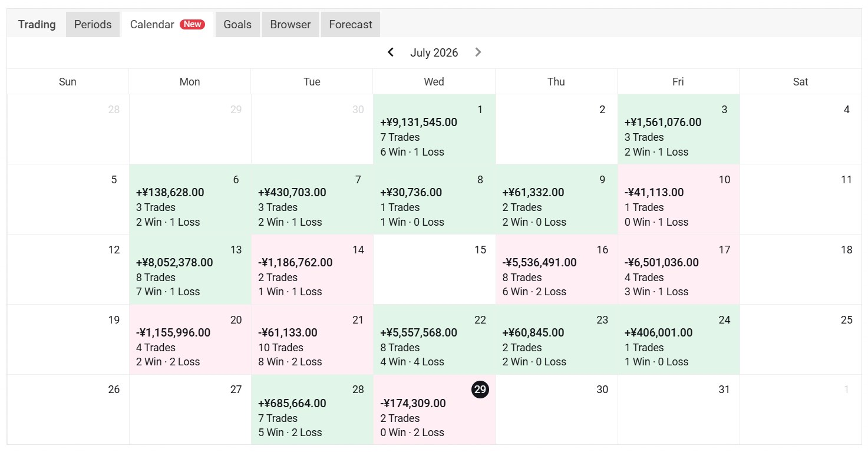Open July 28 cell with +¥685,664.00
Screen dimensions: 868x452
312,410
